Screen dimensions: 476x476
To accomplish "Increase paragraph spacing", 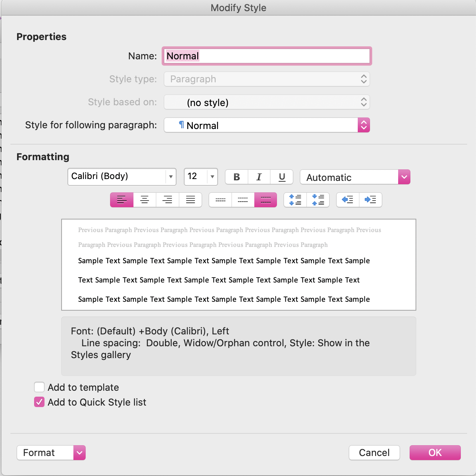I will [x=295, y=200].
